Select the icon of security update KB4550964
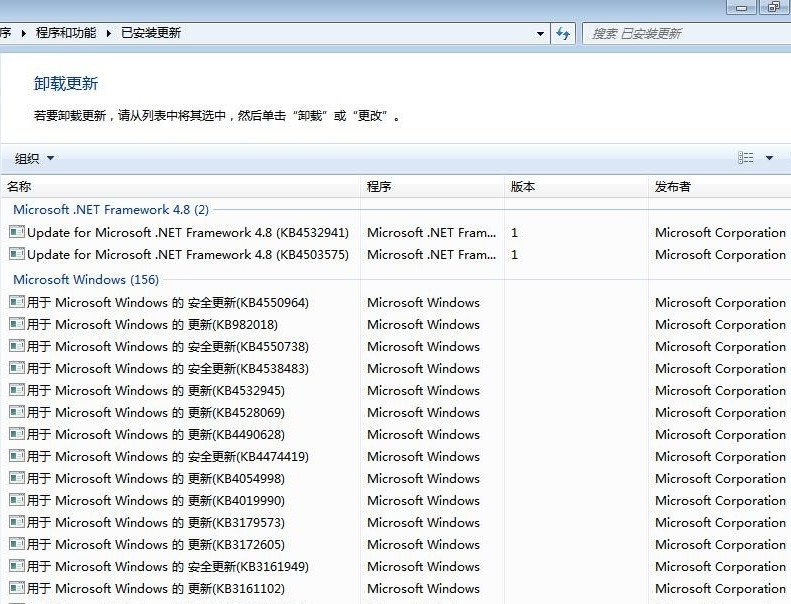Image resolution: width=791 pixels, height=604 pixels. coord(16,302)
